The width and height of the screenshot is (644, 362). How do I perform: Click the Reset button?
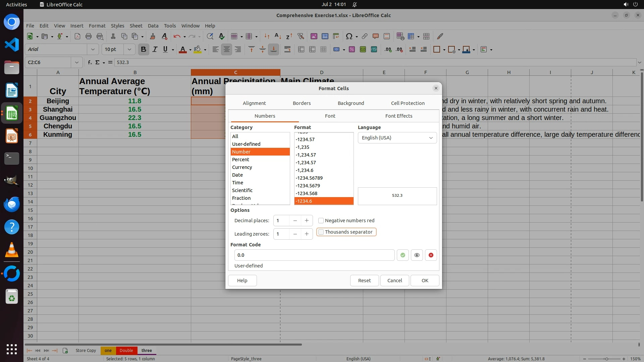[x=364, y=281]
